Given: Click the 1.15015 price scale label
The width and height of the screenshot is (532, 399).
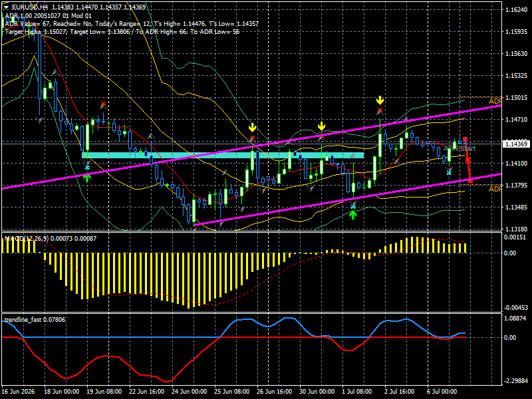Looking at the screenshot, I should (516, 98).
